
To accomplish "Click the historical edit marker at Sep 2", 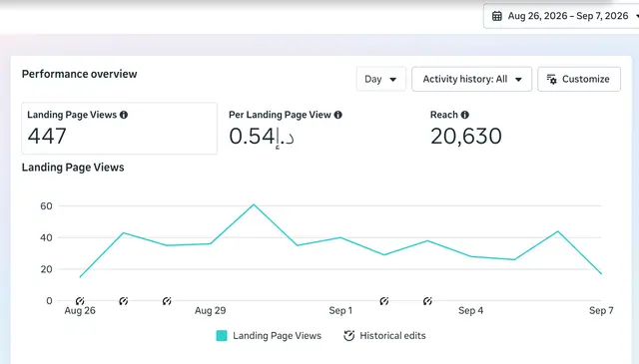I will point(383,301).
